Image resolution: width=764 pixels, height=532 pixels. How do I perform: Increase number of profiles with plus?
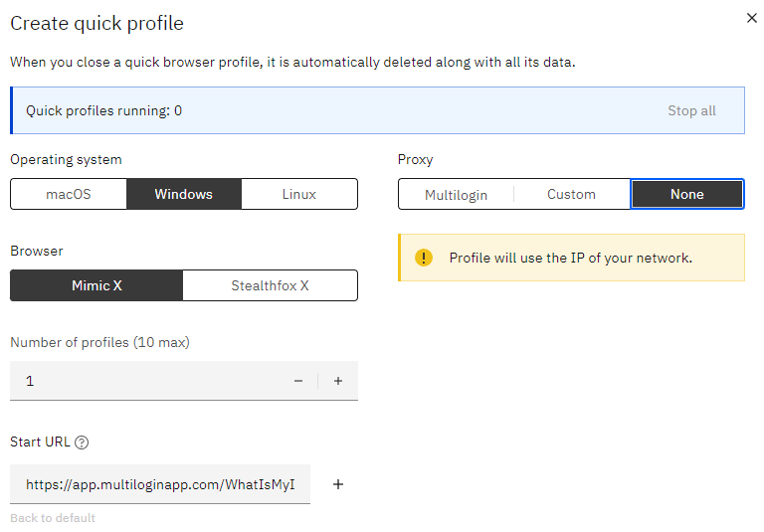pyautogui.click(x=338, y=381)
